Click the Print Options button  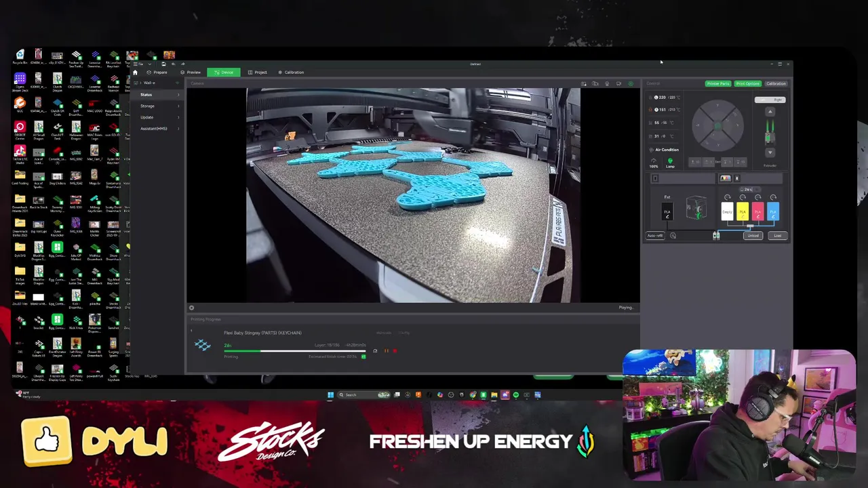pos(748,83)
